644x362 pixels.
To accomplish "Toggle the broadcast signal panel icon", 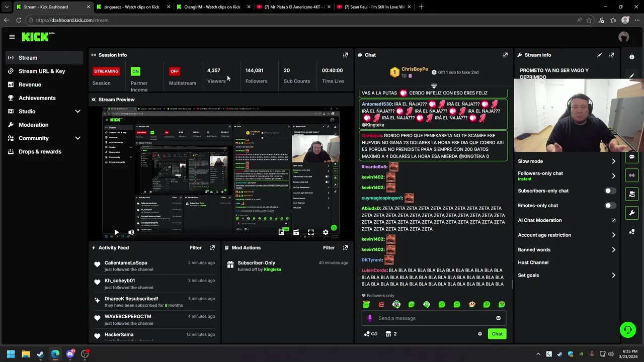I will 632,175.
